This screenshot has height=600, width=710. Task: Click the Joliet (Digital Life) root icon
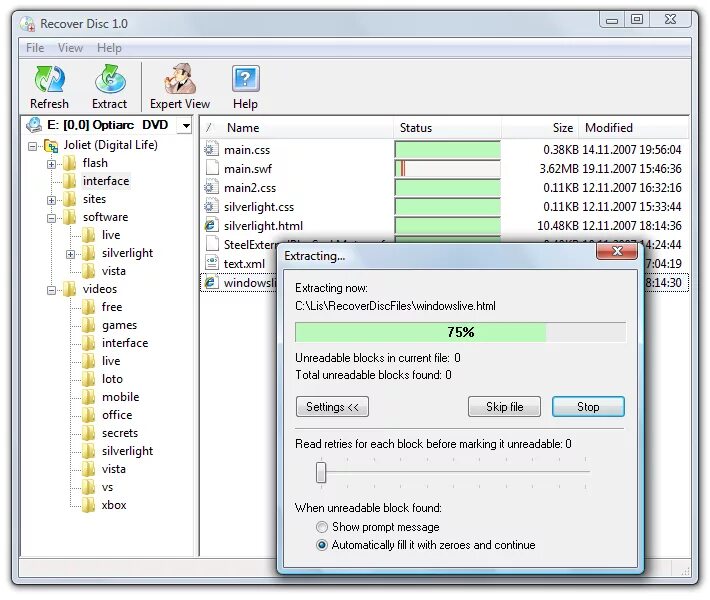[x=51, y=146]
